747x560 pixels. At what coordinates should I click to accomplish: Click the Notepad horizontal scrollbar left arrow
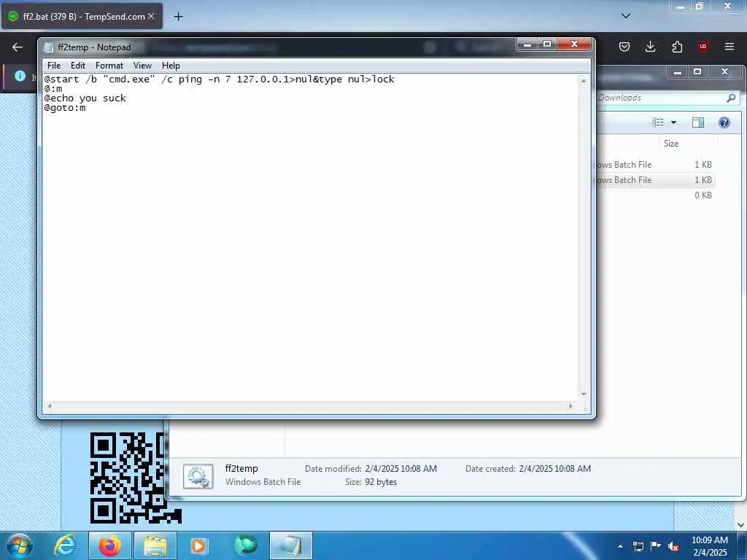tap(50, 406)
